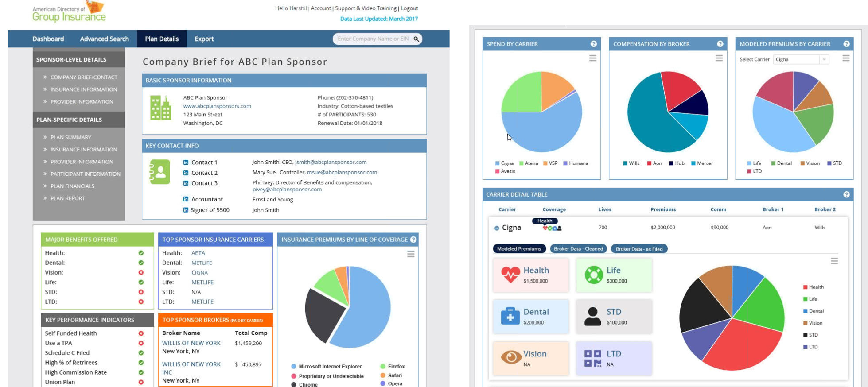Image resolution: width=868 pixels, height=387 pixels.
Task: Toggle Schedule C Filed indicator
Action: coord(141,353)
